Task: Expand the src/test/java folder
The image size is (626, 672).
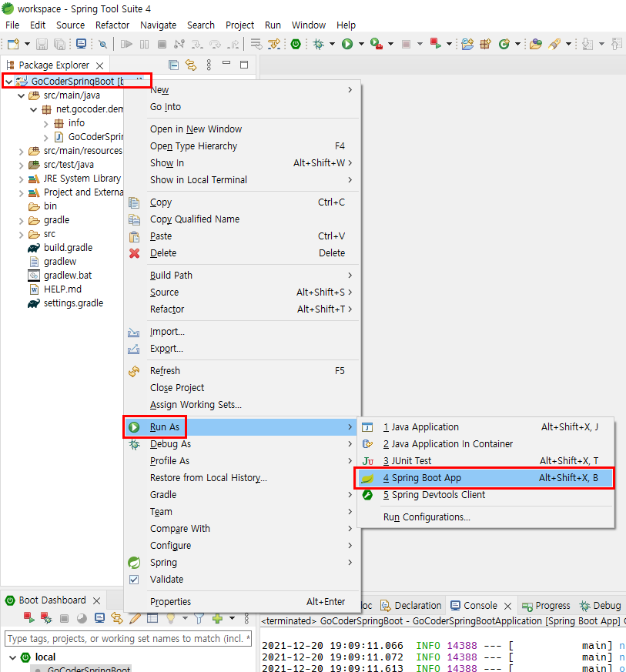Action: pos(21,165)
